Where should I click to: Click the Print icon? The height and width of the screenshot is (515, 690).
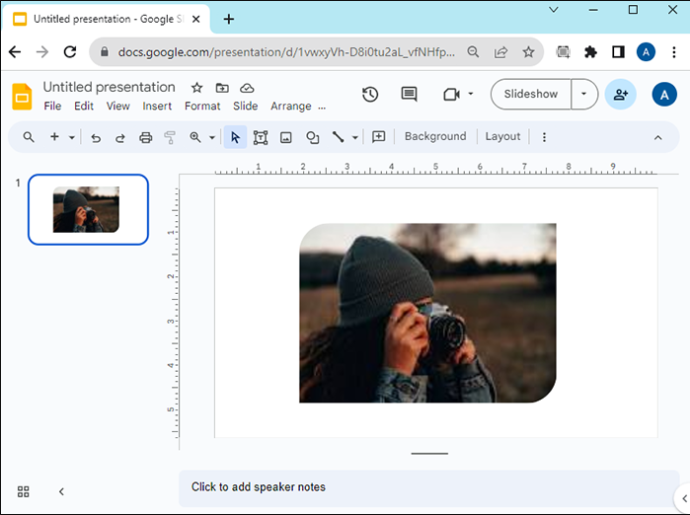146,138
